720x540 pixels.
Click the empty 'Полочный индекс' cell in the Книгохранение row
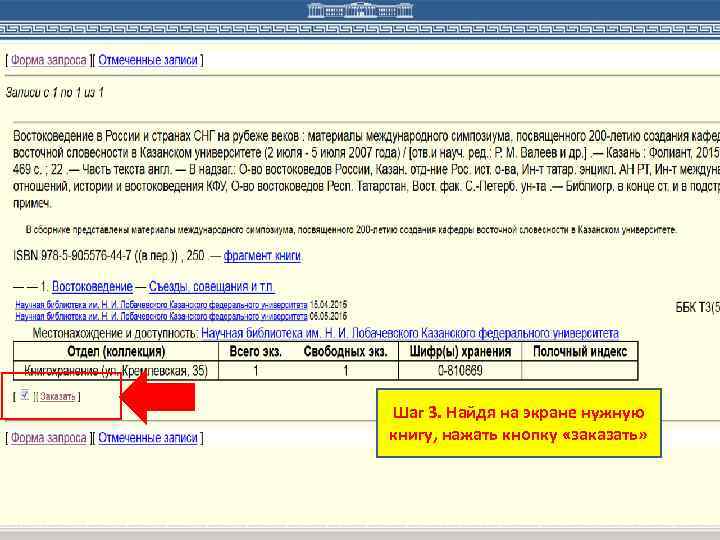(580, 371)
